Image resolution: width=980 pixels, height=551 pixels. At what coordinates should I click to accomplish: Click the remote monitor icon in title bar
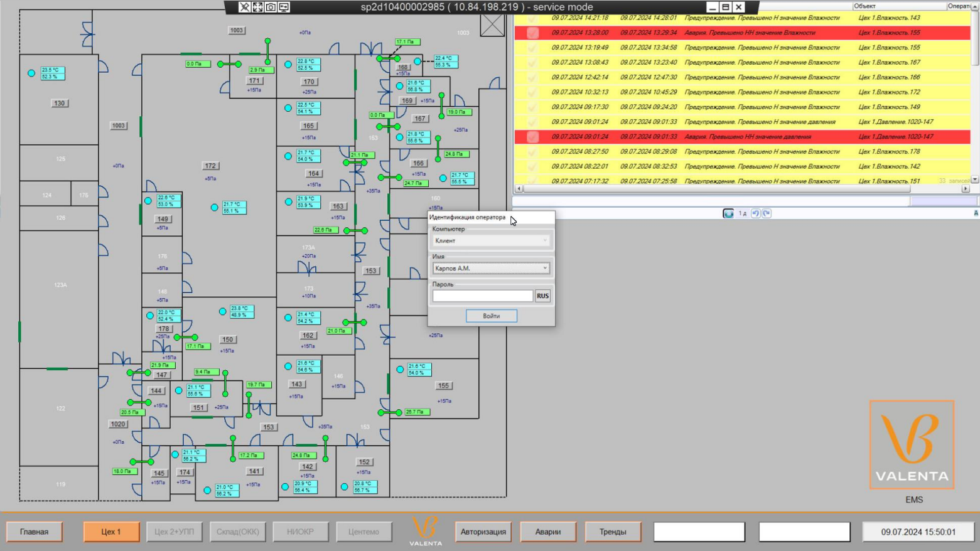[x=284, y=7]
